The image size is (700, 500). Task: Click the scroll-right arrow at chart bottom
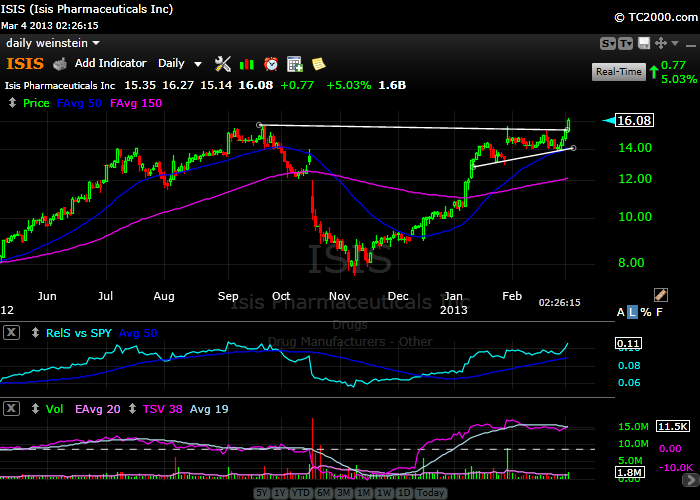(x=691, y=480)
